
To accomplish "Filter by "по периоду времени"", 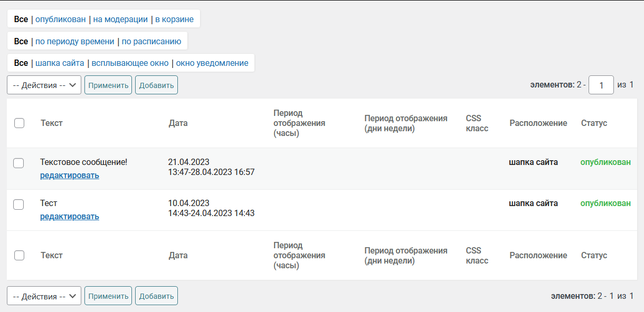I will click(74, 41).
